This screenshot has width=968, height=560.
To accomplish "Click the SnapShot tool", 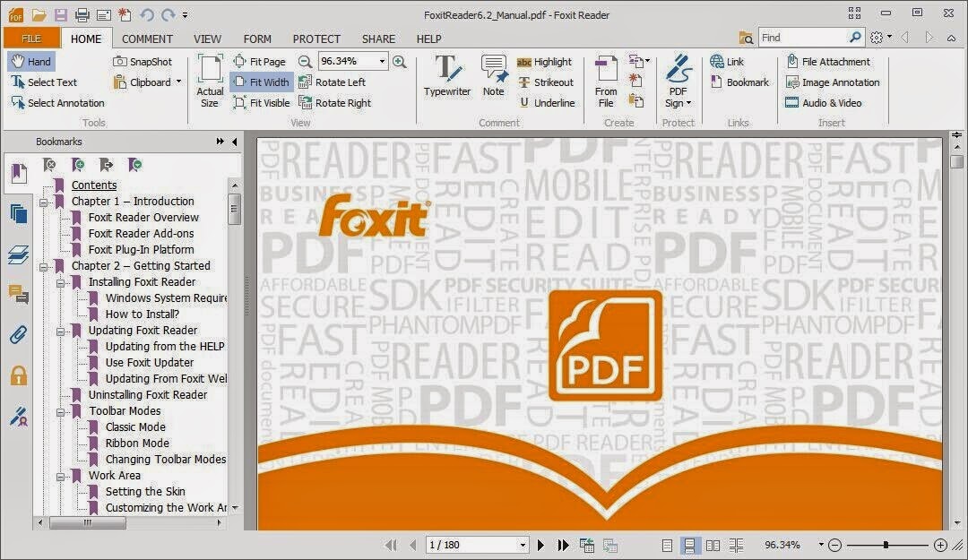I will (x=143, y=61).
